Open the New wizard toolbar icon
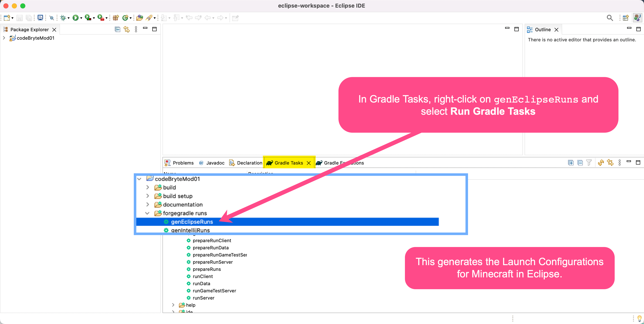Screen dimensions: 644x324 coord(7,18)
